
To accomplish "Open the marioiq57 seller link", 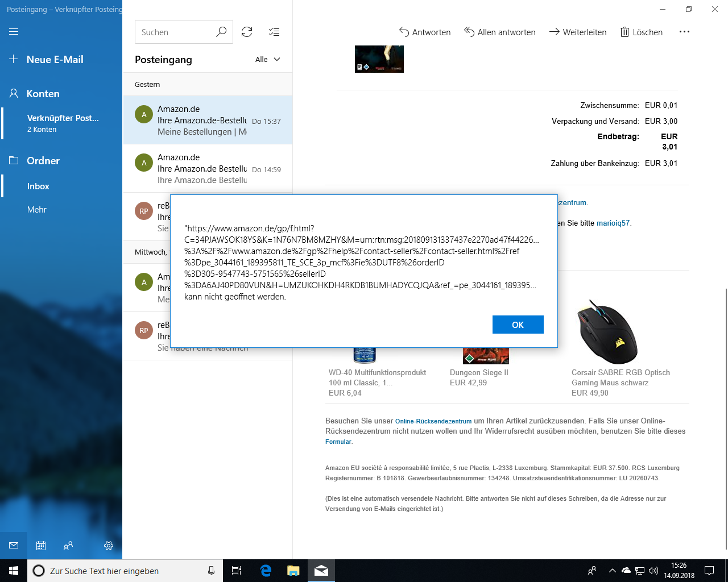I will tap(613, 223).
